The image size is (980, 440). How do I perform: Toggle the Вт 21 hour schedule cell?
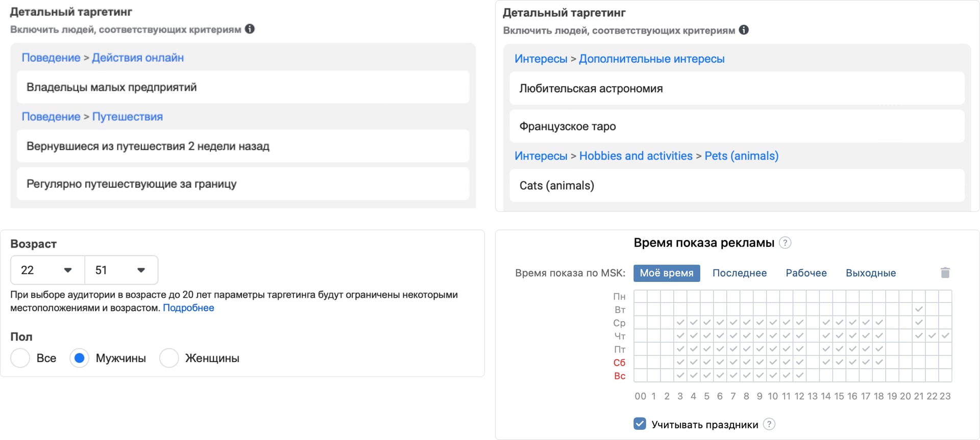point(919,309)
